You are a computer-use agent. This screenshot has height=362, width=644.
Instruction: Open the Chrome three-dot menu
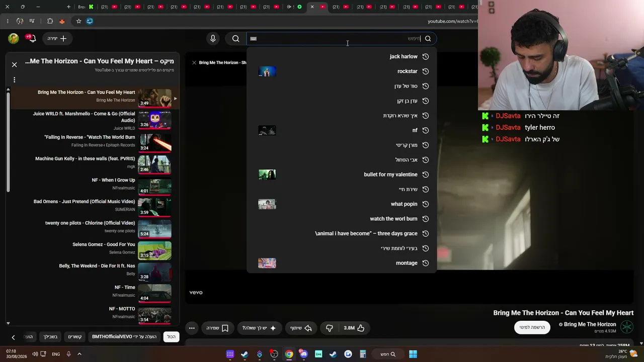(x=7, y=21)
